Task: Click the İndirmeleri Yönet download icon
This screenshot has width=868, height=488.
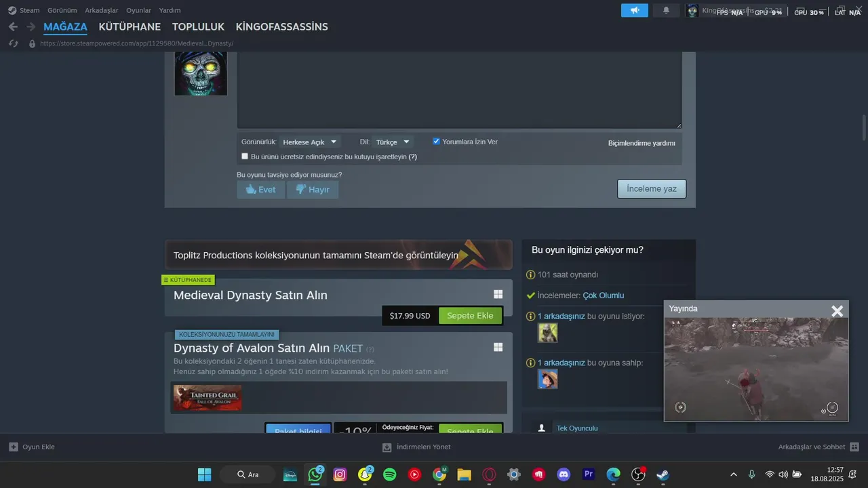Action: [x=387, y=447]
